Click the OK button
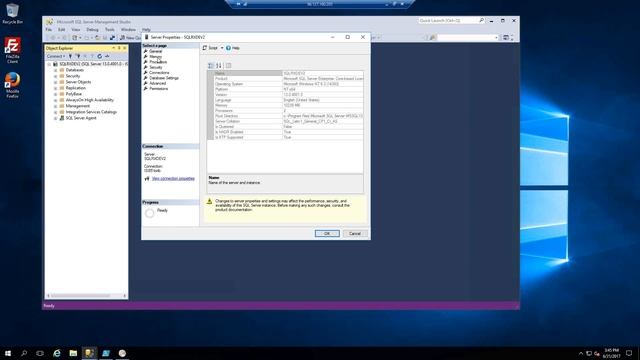Screen dimensions: 640x360 [x=327, y=233]
